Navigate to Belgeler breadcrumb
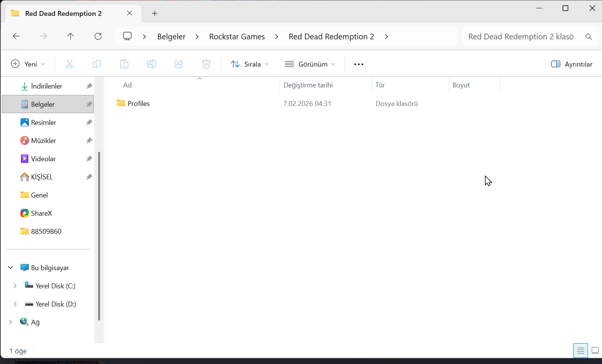Viewport: 602px width, 364px height. pyautogui.click(x=171, y=37)
